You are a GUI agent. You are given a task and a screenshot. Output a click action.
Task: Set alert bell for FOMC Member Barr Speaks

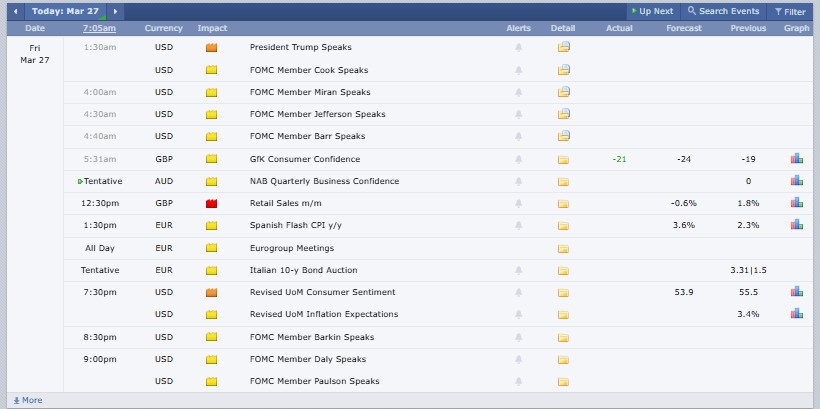(x=518, y=137)
